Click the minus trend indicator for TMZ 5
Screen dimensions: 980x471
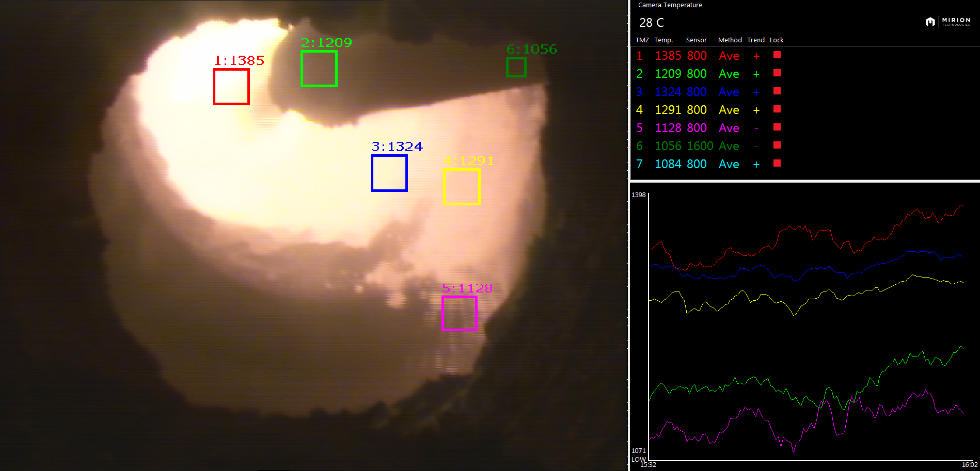(756, 128)
